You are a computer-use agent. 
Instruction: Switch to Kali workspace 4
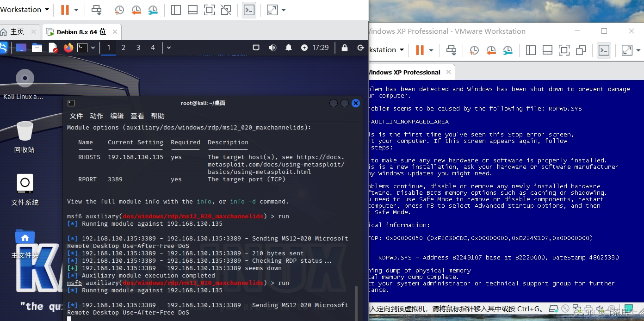(153, 48)
